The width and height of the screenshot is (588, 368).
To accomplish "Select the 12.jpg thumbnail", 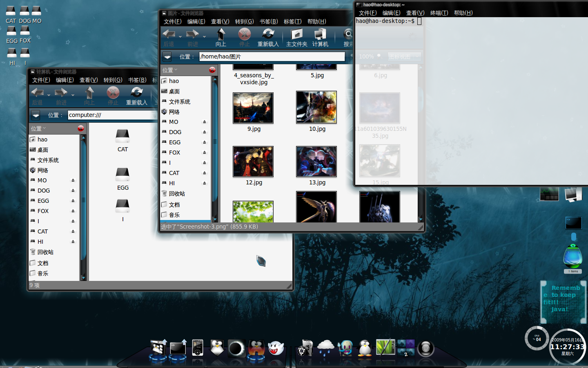I will 253,162.
